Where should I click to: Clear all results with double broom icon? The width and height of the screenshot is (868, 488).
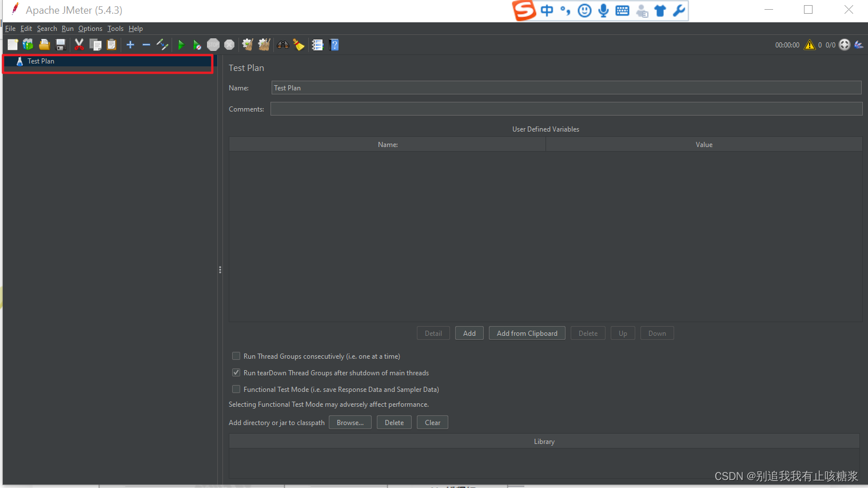point(264,45)
